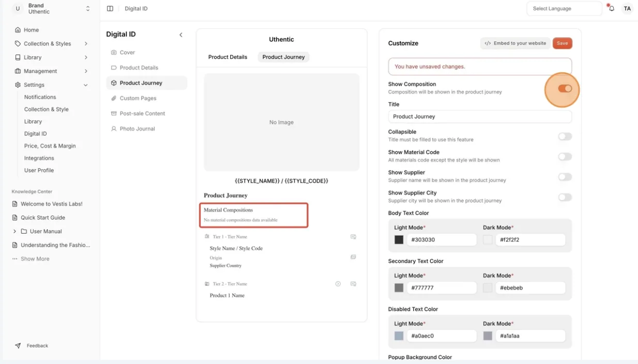
Task: Open Notifications under Settings
Action: pyautogui.click(x=40, y=97)
